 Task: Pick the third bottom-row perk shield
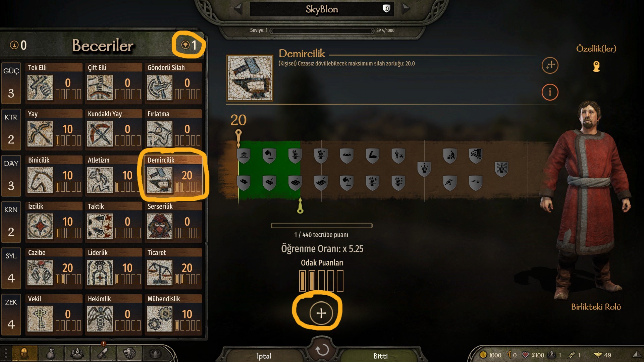coord(295,183)
